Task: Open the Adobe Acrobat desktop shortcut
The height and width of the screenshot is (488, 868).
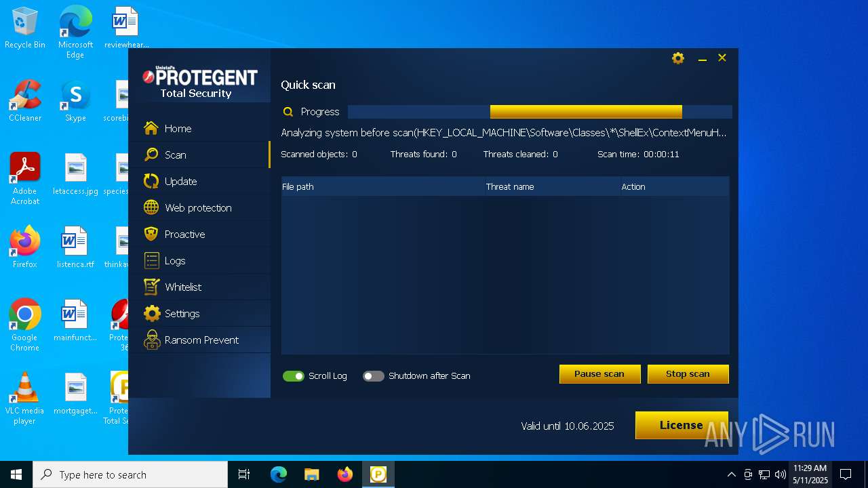Action: (x=25, y=179)
